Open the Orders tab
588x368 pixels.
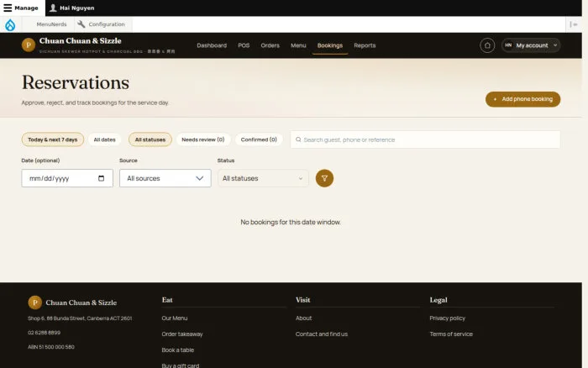[270, 45]
